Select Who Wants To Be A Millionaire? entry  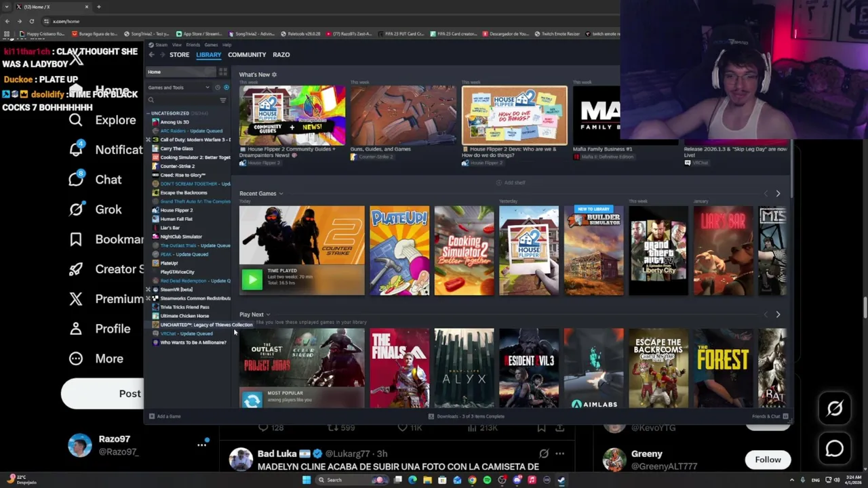coord(193,342)
